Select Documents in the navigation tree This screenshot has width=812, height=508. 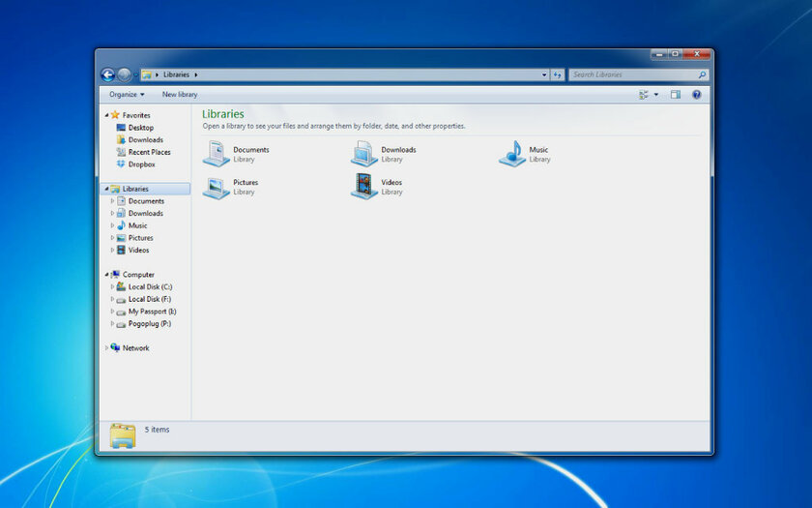(x=146, y=201)
